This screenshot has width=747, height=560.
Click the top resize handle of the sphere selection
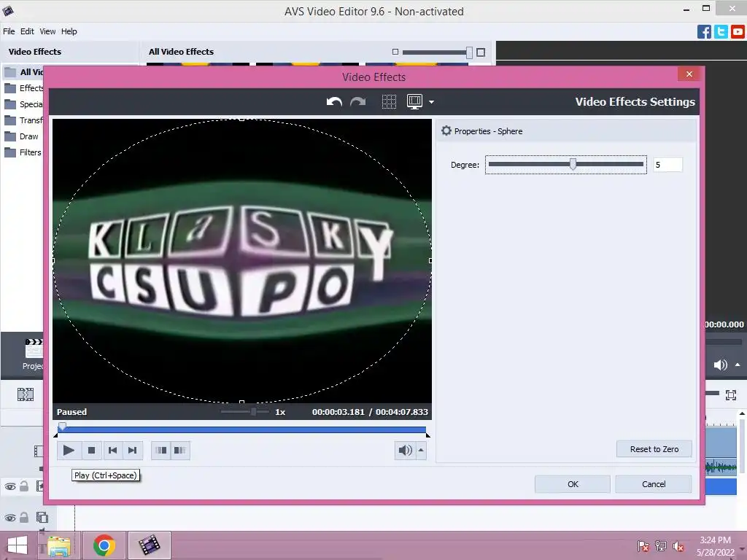(x=242, y=119)
